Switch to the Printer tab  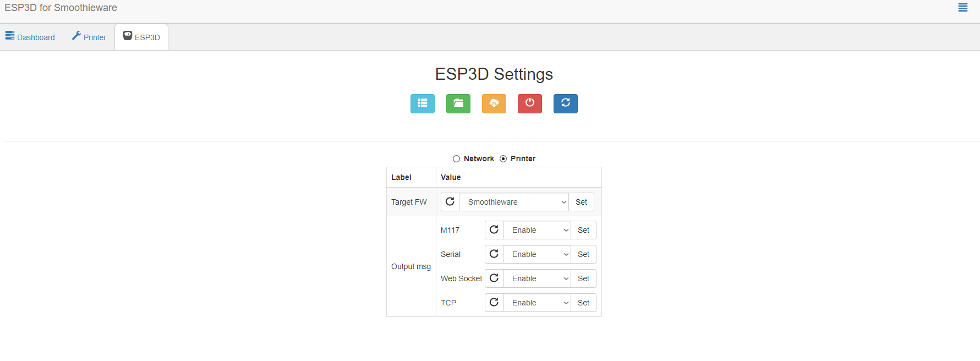(x=89, y=37)
